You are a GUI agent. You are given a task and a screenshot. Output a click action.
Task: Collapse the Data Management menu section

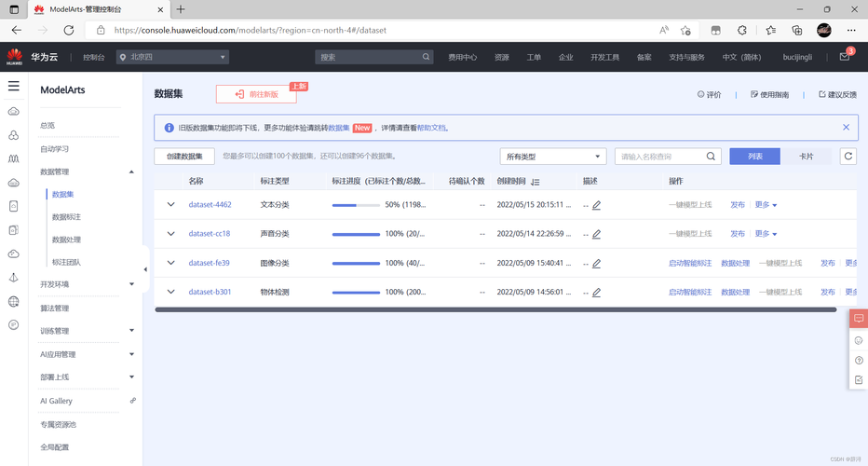pos(131,171)
